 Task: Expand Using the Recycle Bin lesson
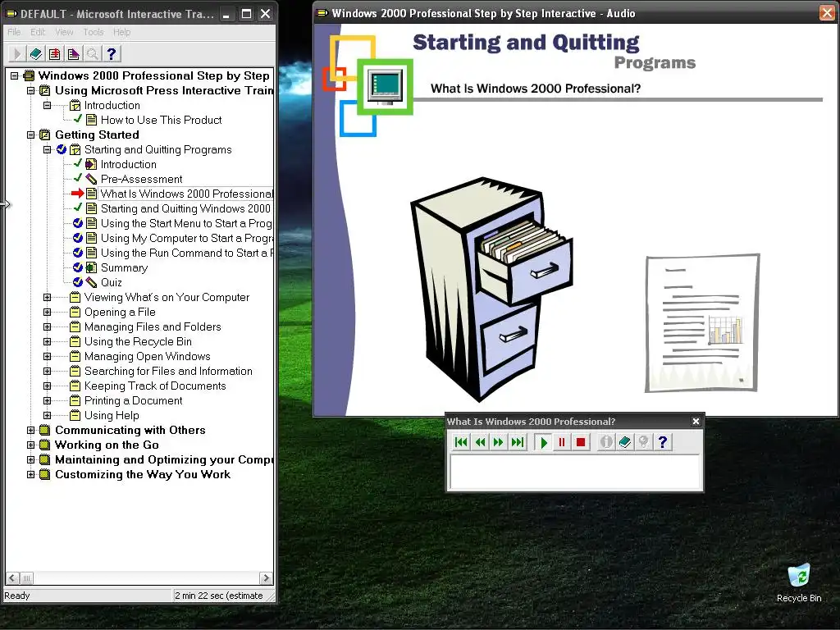click(x=47, y=342)
